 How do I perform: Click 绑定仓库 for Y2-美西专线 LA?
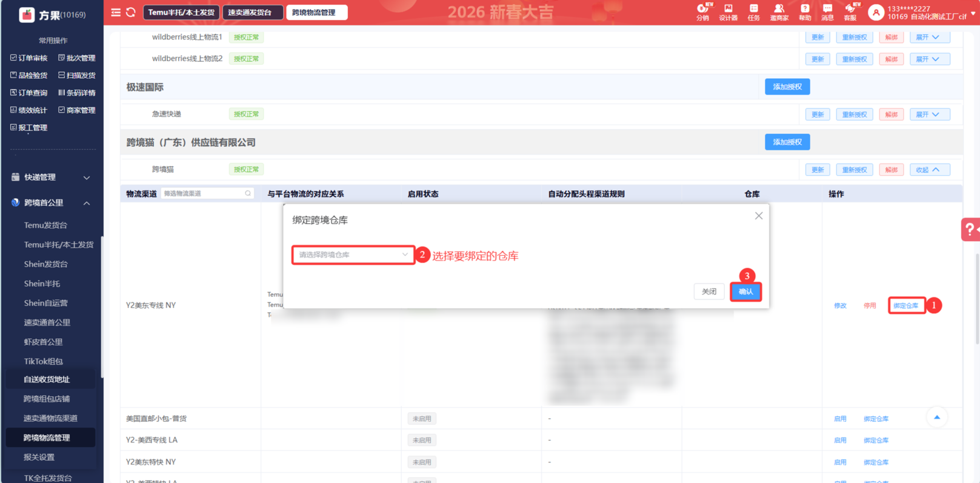[876, 441]
